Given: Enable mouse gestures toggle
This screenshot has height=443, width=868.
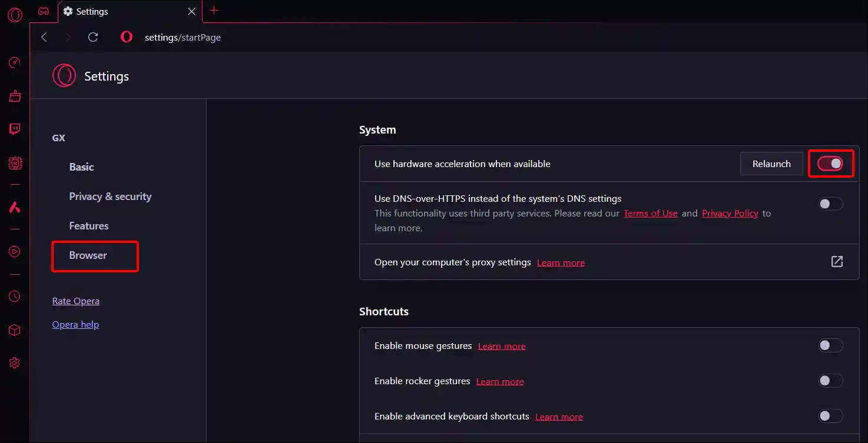Looking at the screenshot, I should 831,345.
